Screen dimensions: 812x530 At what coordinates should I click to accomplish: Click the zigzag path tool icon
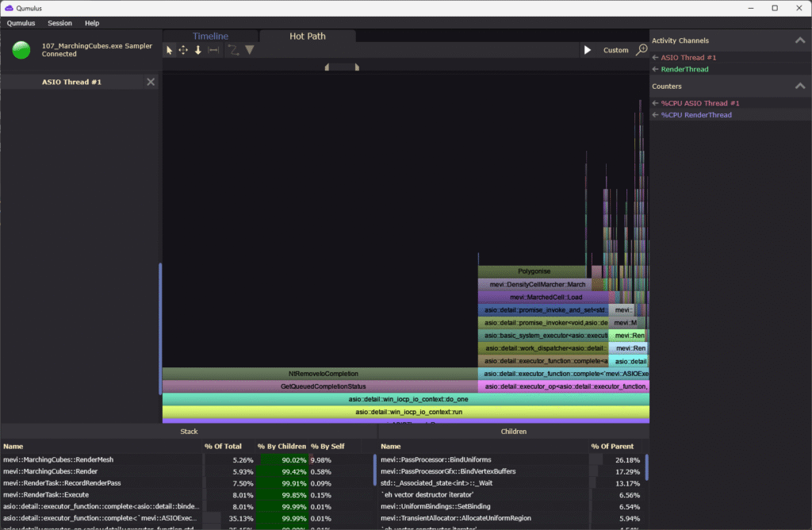coord(233,50)
